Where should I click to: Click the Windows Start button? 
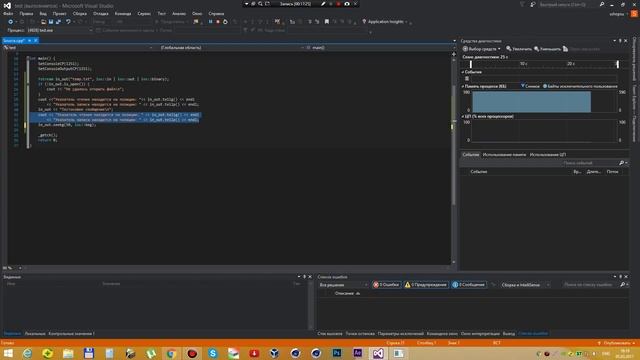8,353
